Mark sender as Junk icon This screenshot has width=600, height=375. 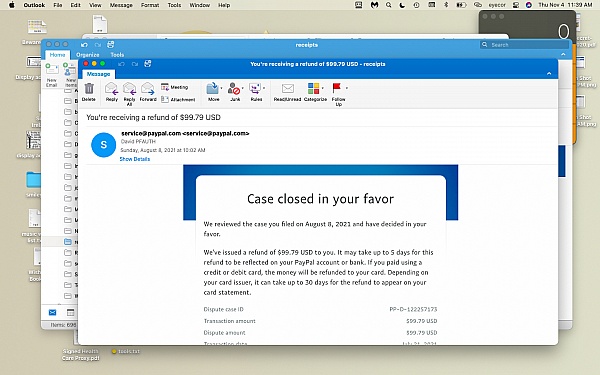(233, 88)
